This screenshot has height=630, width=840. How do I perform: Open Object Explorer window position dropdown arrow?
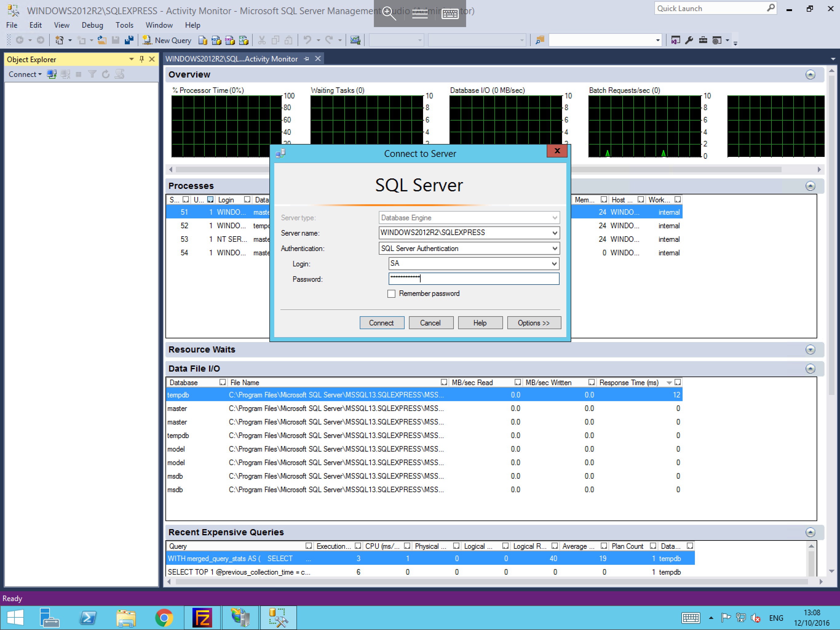tap(131, 59)
